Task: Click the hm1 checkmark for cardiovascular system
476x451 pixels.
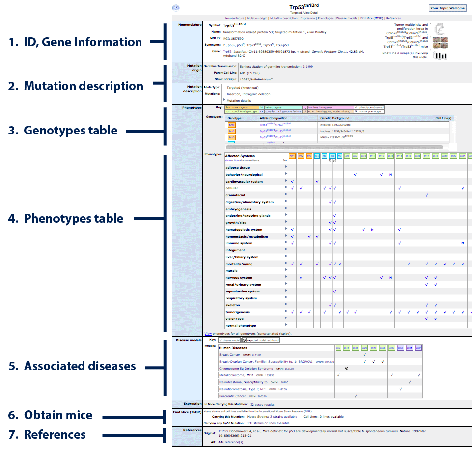Action: [292, 182]
